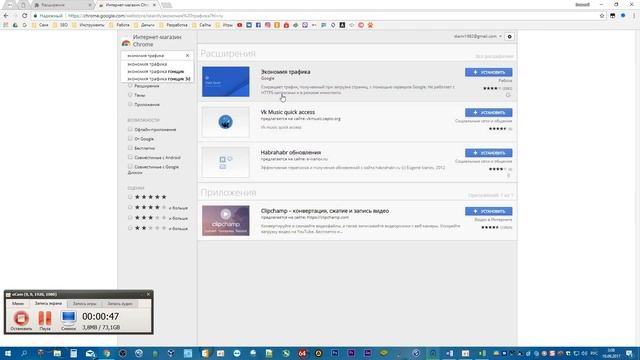Open the Экономия трафика extension title
Image resolution: width=640 pixels, height=360 pixels.
point(285,71)
